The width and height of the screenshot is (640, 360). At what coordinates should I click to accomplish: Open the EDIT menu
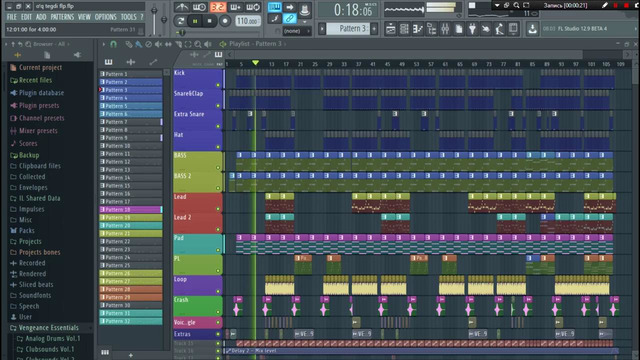click(x=26, y=17)
